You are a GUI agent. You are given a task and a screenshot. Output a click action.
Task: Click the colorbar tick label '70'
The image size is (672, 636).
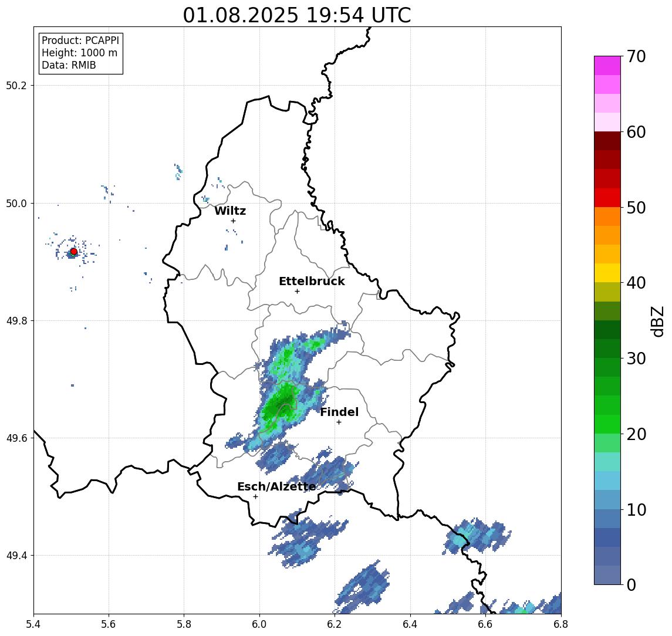pyautogui.click(x=636, y=56)
